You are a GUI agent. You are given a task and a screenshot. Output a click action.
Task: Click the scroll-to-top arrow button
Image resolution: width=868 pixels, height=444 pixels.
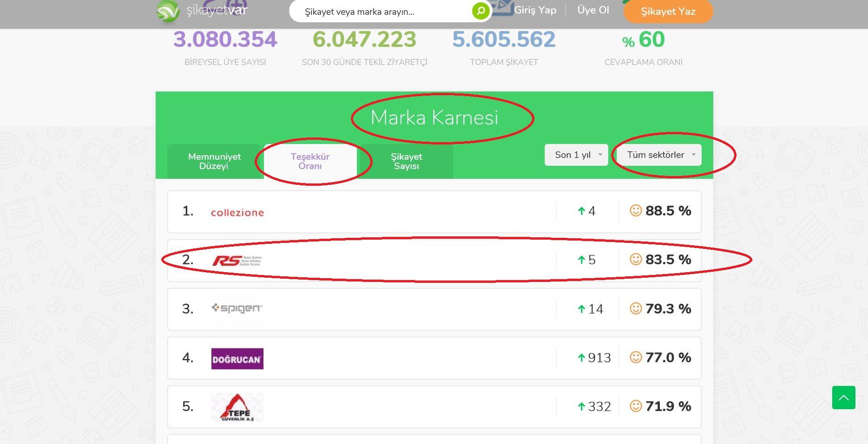843,398
